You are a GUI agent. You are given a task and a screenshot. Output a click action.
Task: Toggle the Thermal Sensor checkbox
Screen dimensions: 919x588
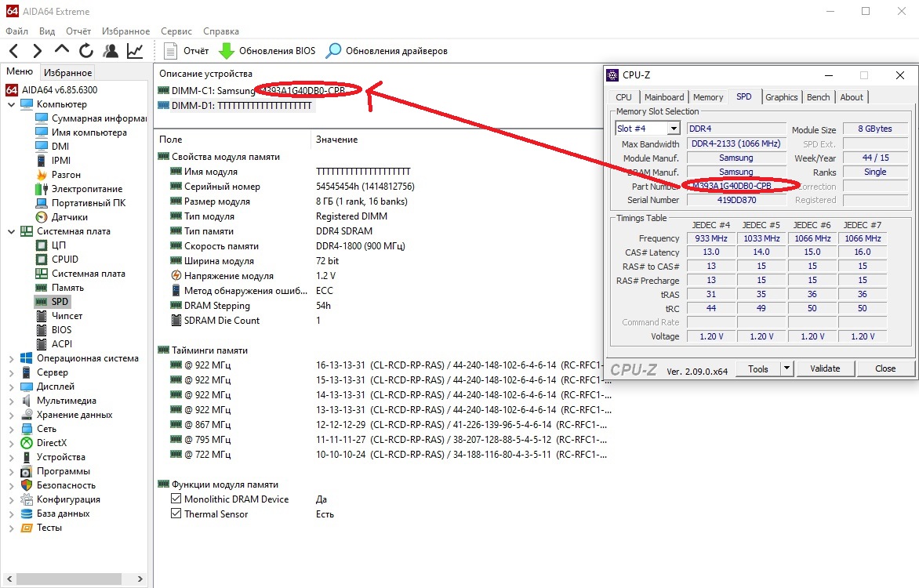(176, 513)
